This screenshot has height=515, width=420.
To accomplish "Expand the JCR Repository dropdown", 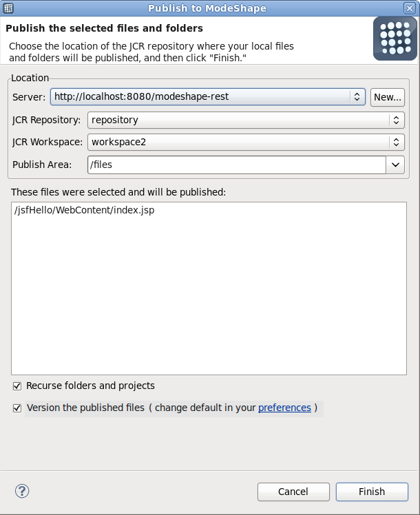I will pos(396,120).
